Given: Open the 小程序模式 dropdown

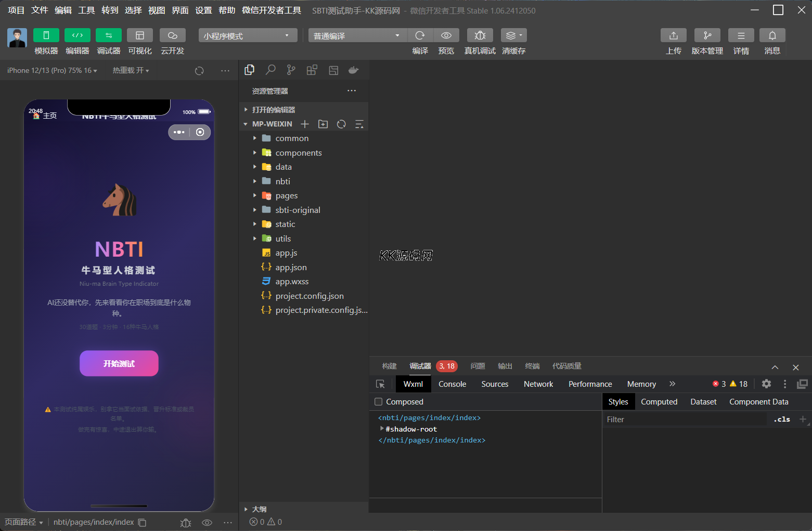Looking at the screenshot, I should (x=248, y=35).
